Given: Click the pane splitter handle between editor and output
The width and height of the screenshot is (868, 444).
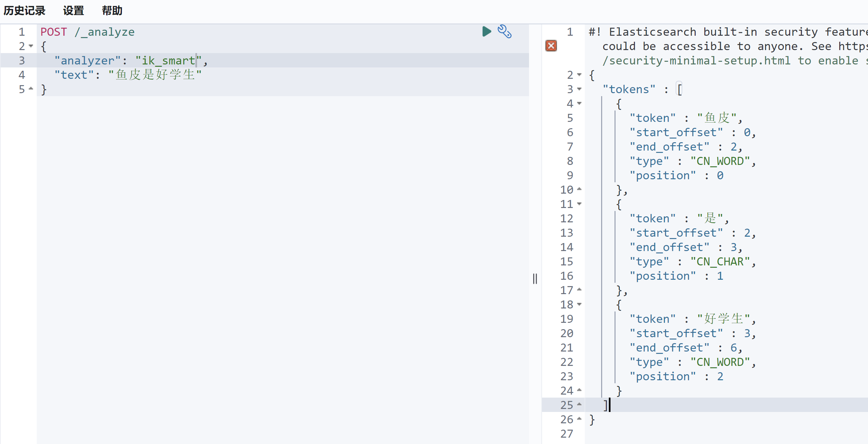Looking at the screenshot, I should click(535, 279).
